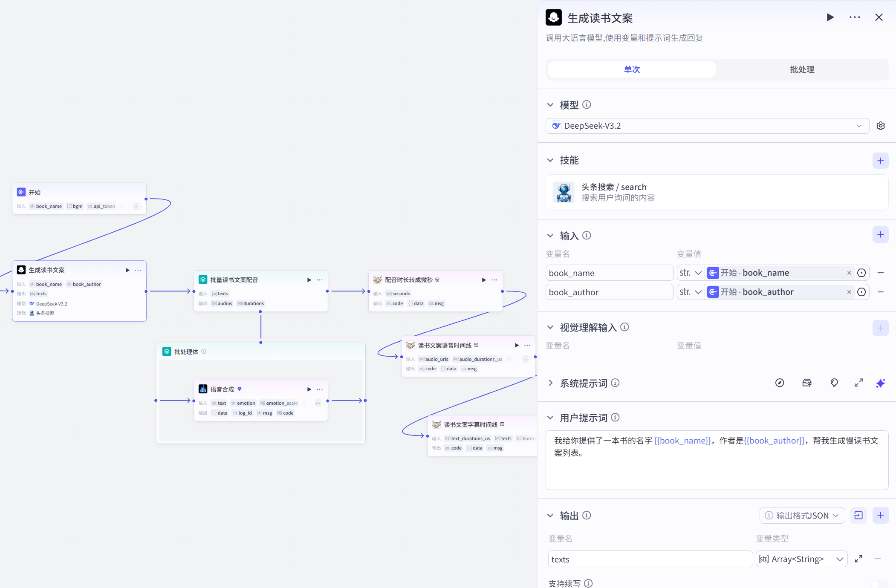This screenshot has width=896, height=588.
Task: Collapse the 输出 section
Action: point(550,516)
